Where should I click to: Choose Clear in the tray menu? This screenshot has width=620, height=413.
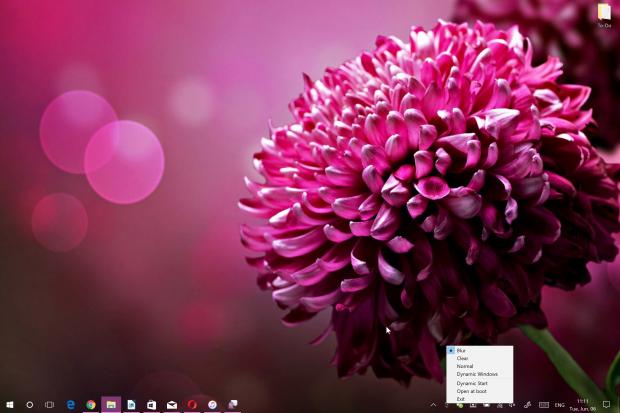click(x=480, y=358)
